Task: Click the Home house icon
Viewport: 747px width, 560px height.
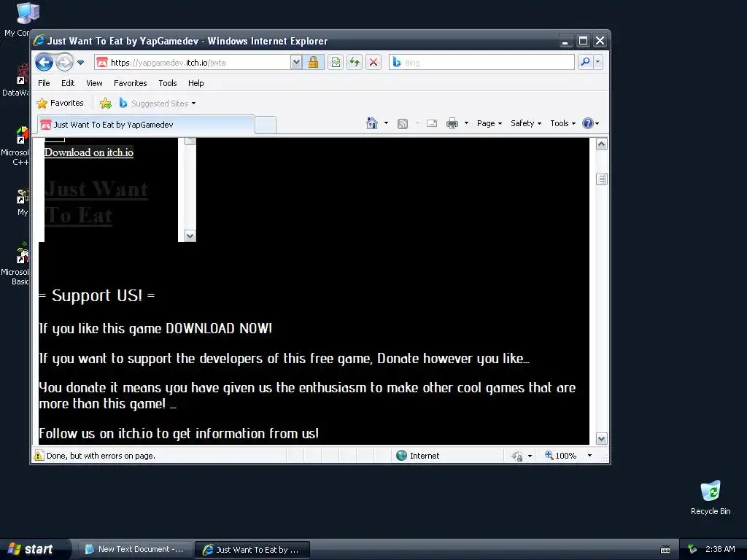Action: pyautogui.click(x=372, y=123)
